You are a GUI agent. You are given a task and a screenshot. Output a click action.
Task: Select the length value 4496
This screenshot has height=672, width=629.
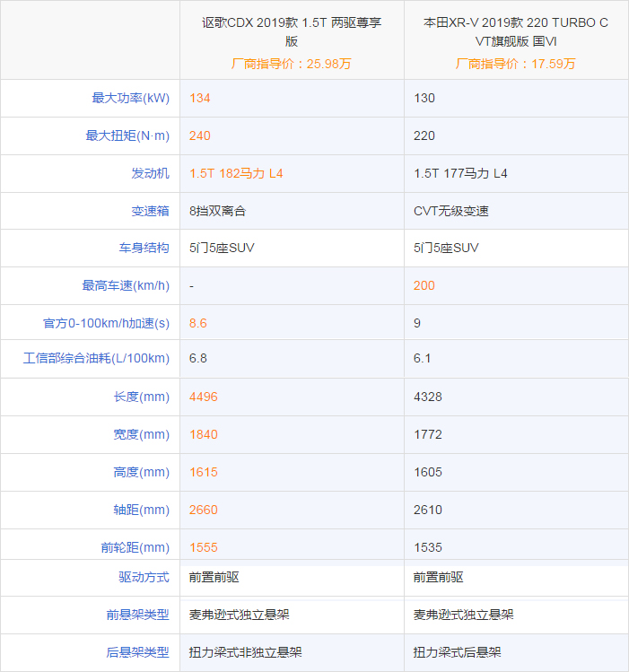coord(204,397)
